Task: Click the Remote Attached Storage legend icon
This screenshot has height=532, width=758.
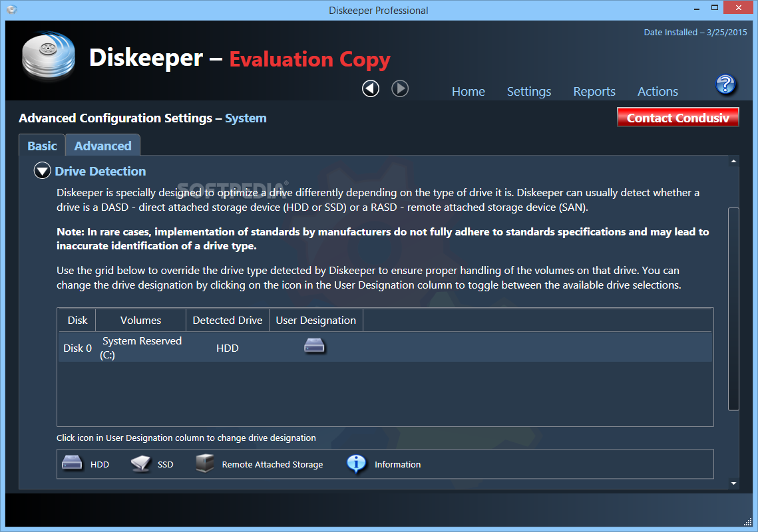Action: click(x=205, y=463)
